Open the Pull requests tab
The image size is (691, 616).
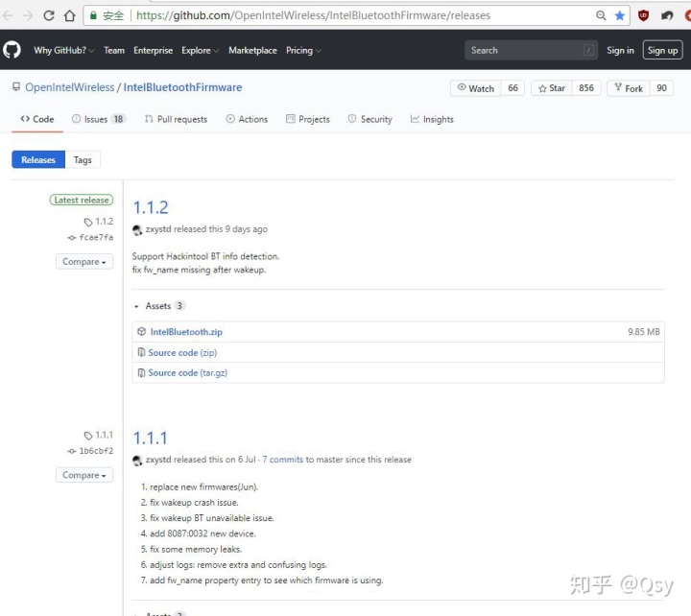coord(176,119)
